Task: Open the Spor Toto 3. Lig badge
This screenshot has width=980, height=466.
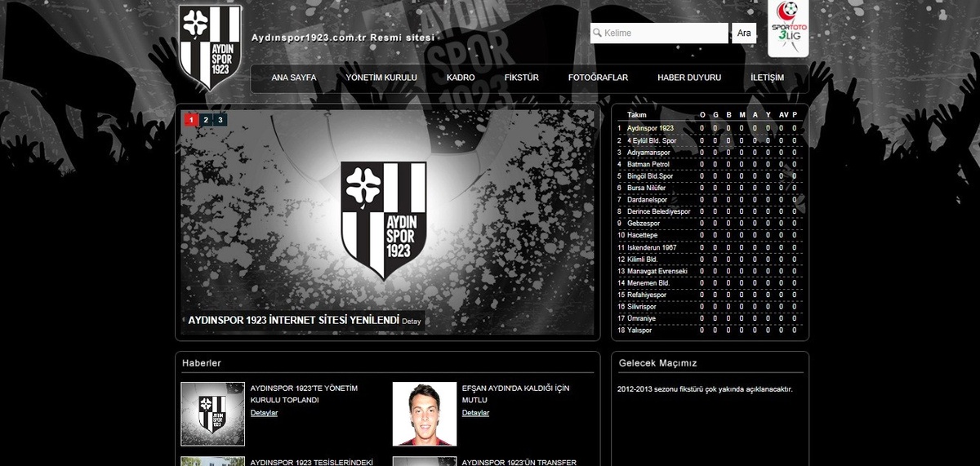Action: pyautogui.click(x=788, y=29)
